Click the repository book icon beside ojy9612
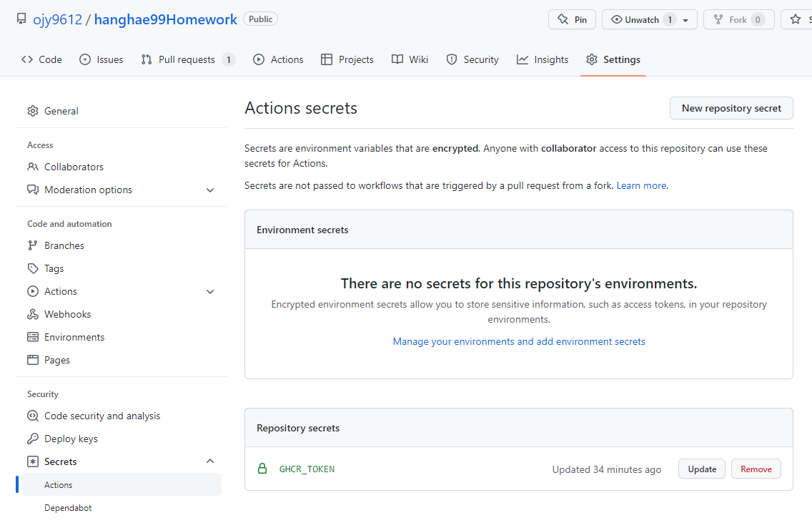812x523 pixels. point(21,19)
